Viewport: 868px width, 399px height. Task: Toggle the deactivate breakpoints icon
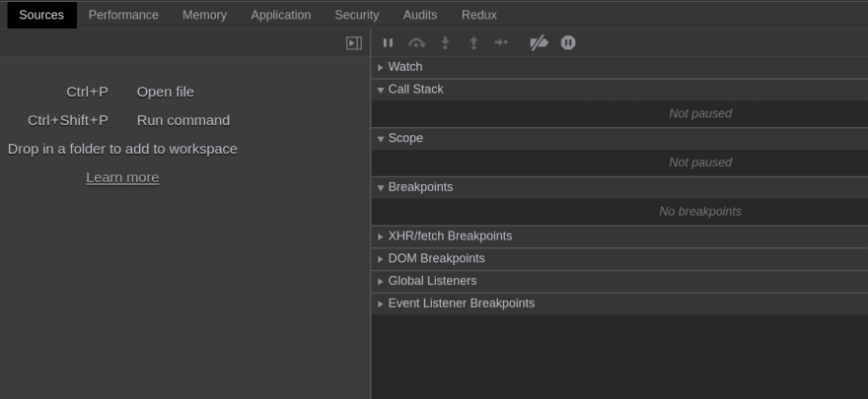coord(539,43)
